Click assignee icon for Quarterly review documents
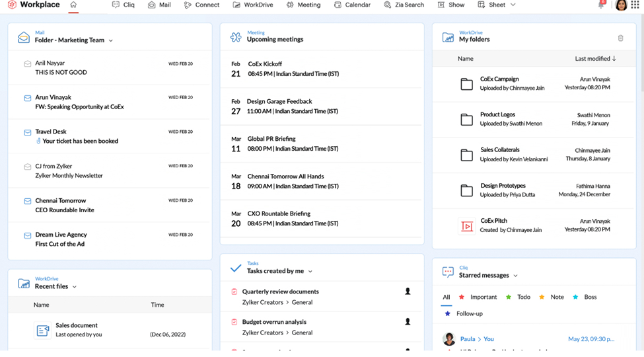Image resolution: width=644 pixels, height=357 pixels. click(408, 291)
